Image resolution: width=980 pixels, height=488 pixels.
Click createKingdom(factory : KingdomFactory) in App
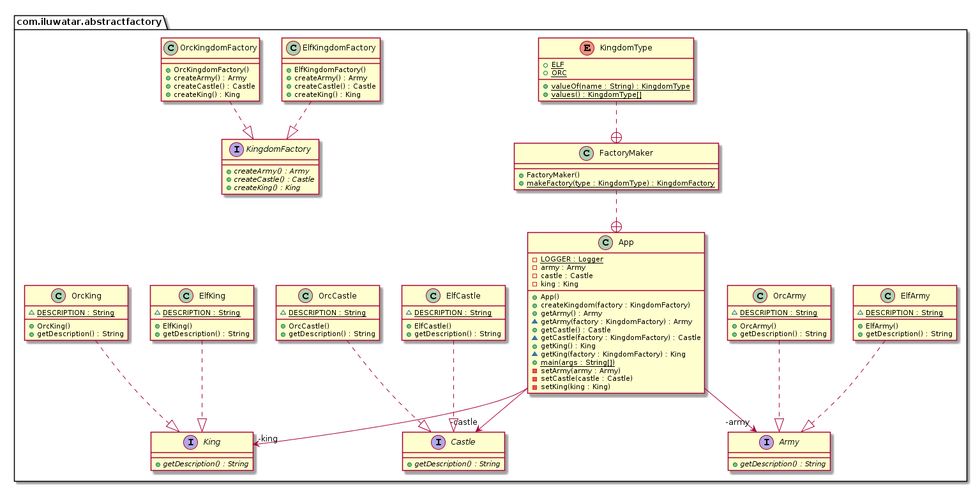(x=615, y=305)
